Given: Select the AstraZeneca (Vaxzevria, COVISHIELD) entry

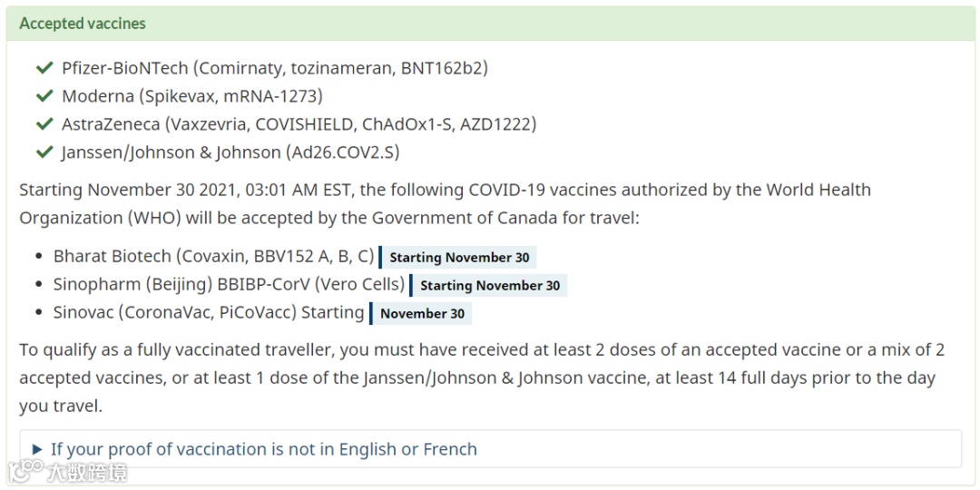Looking at the screenshot, I should 299,124.
